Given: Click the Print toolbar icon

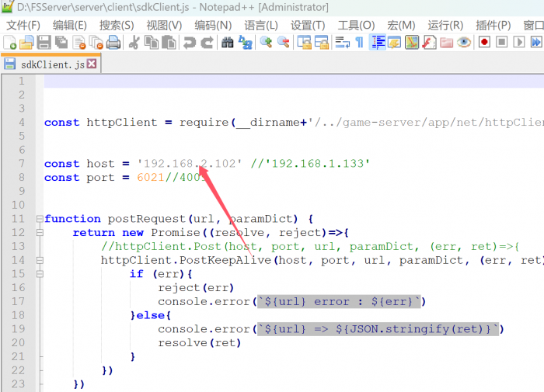Looking at the screenshot, I should (113, 43).
